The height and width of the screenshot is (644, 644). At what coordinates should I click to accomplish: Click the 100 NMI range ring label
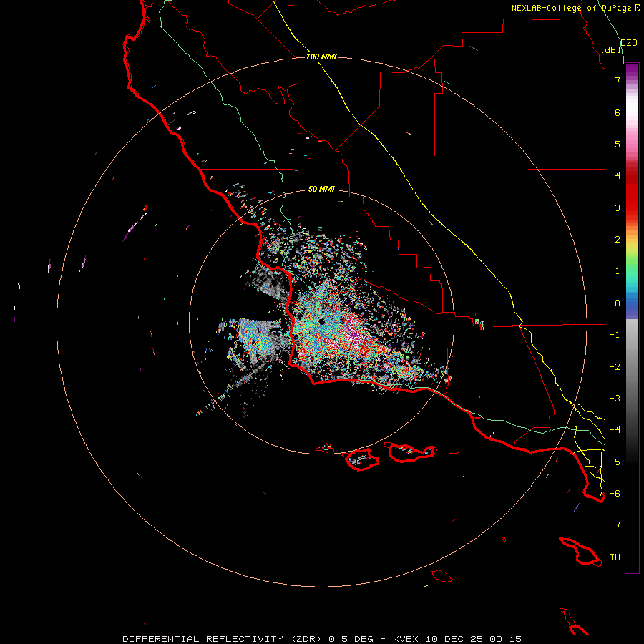pyautogui.click(x=321, y=57)
